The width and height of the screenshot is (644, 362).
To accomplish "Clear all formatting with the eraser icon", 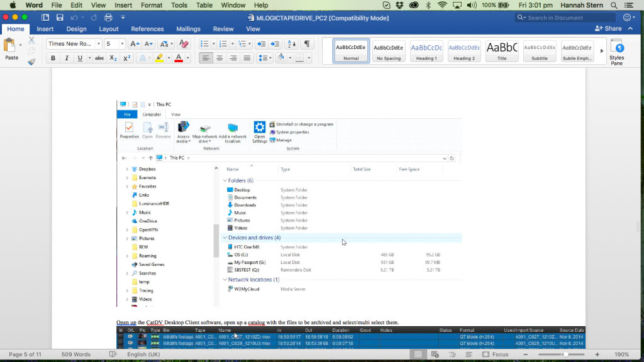I will 184,44.
